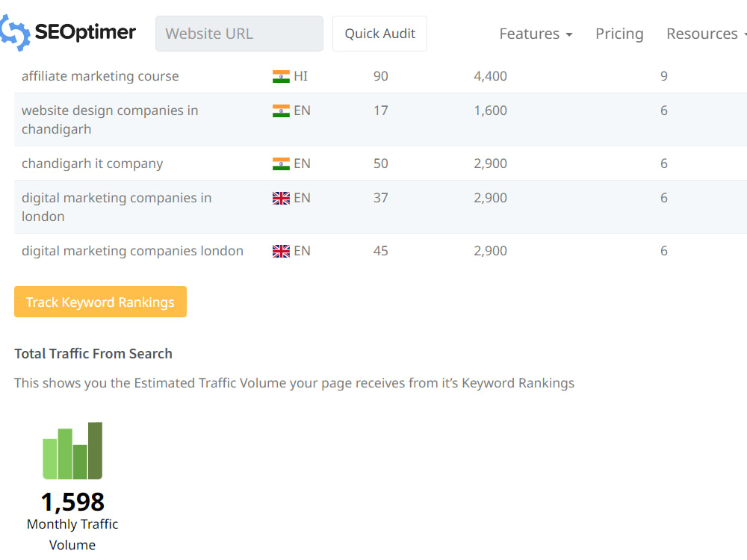The width and height of the screenshot is (747, 560).
Task: Click India flag in affiliate marketing course row
Action: click(281, 76)
